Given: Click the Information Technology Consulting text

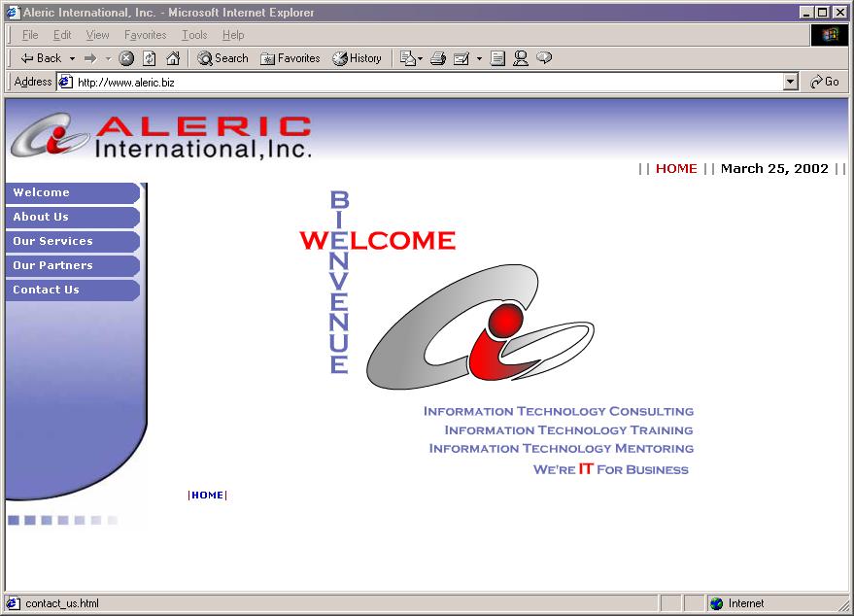Looking at the screenshot, I should pos(559,411).
